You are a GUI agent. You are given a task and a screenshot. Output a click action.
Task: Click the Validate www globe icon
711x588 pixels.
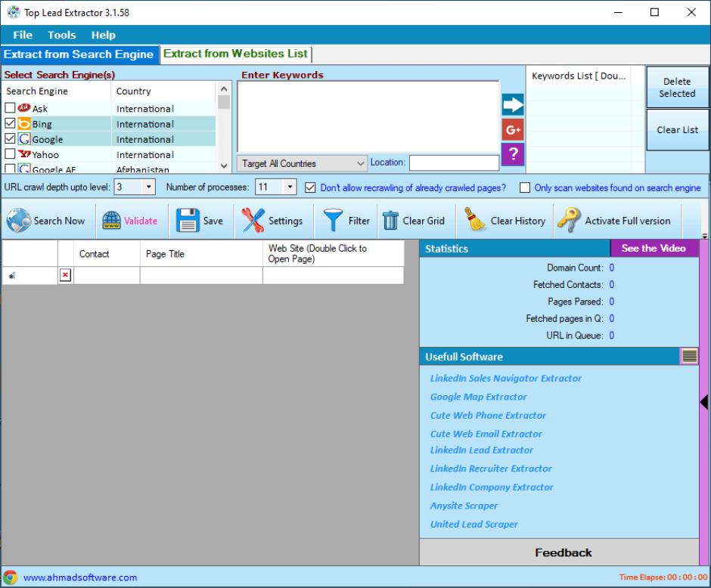tap(111, 221)
